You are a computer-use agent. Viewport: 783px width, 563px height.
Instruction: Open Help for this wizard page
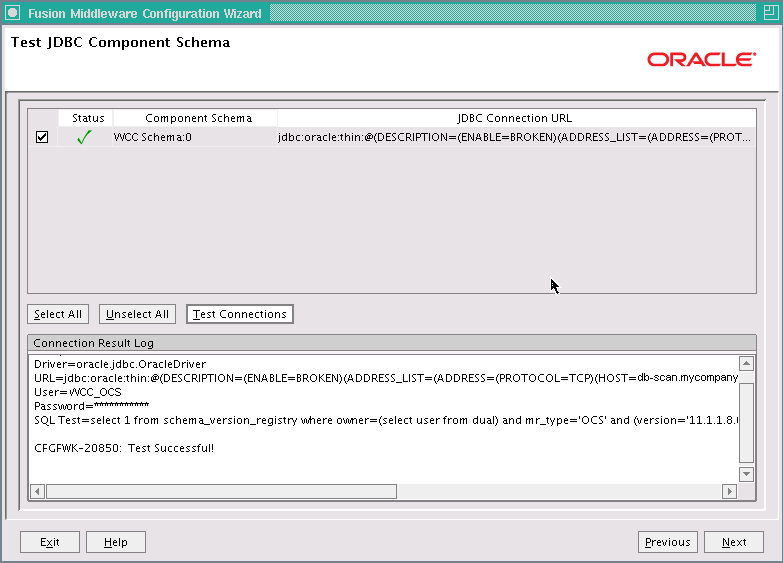point(116,542)
